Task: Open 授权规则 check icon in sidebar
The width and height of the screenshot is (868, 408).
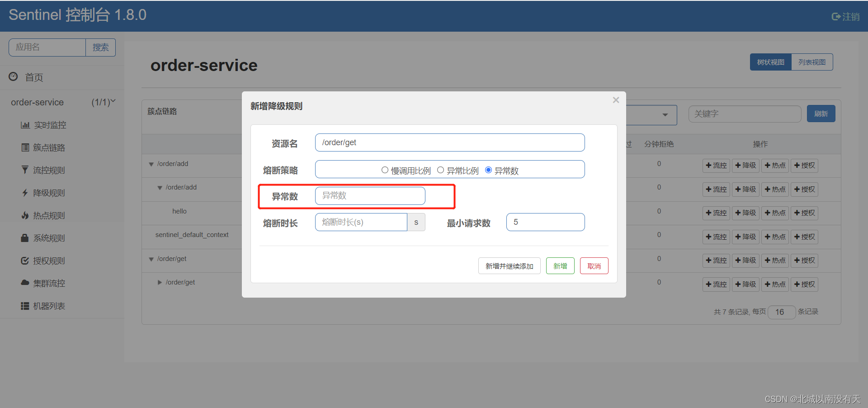Action: pyautogui.click(x=25, y=261)
